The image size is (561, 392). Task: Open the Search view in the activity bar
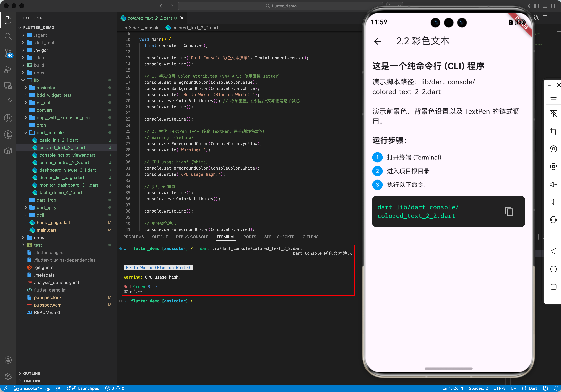pos(8,37)
